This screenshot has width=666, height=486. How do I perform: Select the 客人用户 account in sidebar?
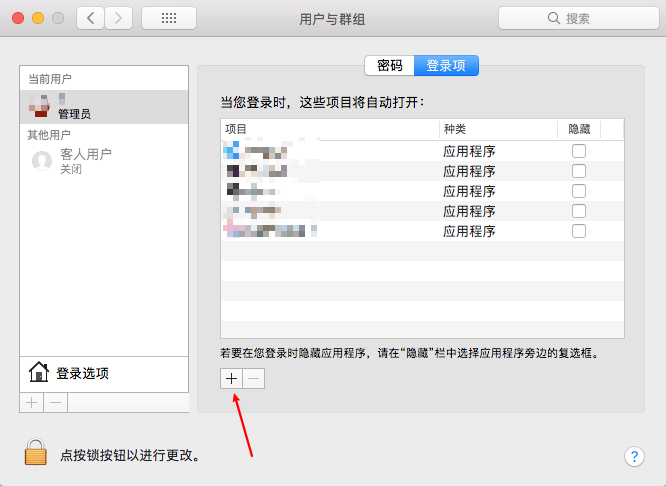click(x=85, y=160)
